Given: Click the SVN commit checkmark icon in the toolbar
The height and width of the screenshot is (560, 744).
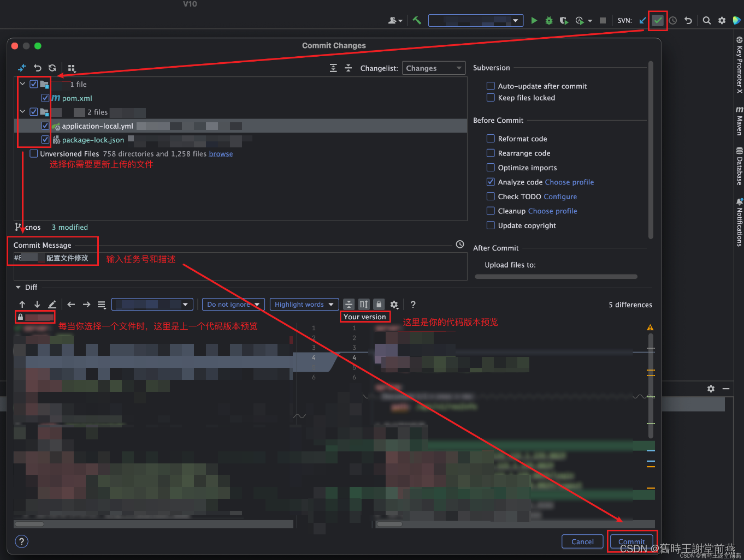Looking at the screenshot, I should pyautogui.click(x=658, y=20).
